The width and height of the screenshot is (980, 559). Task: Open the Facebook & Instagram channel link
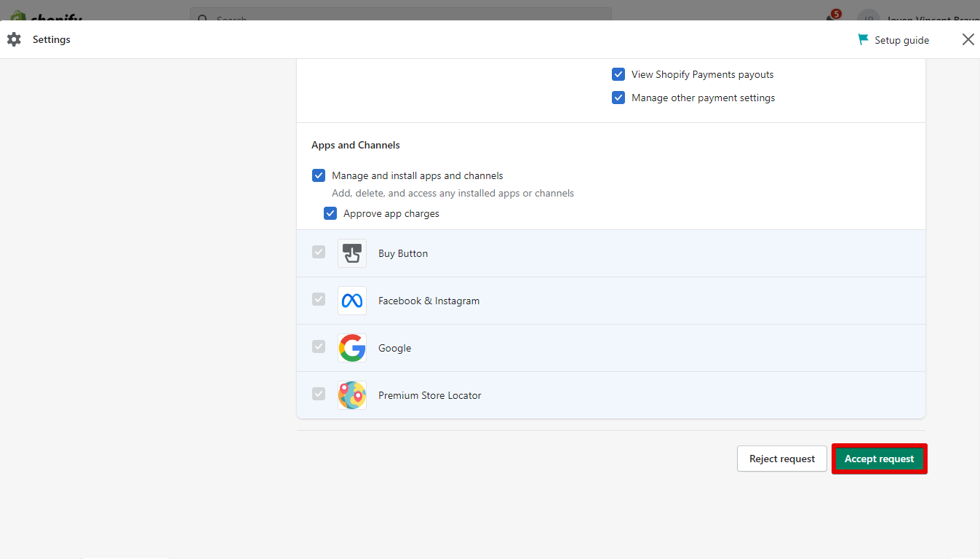click(x=429, y=300)
